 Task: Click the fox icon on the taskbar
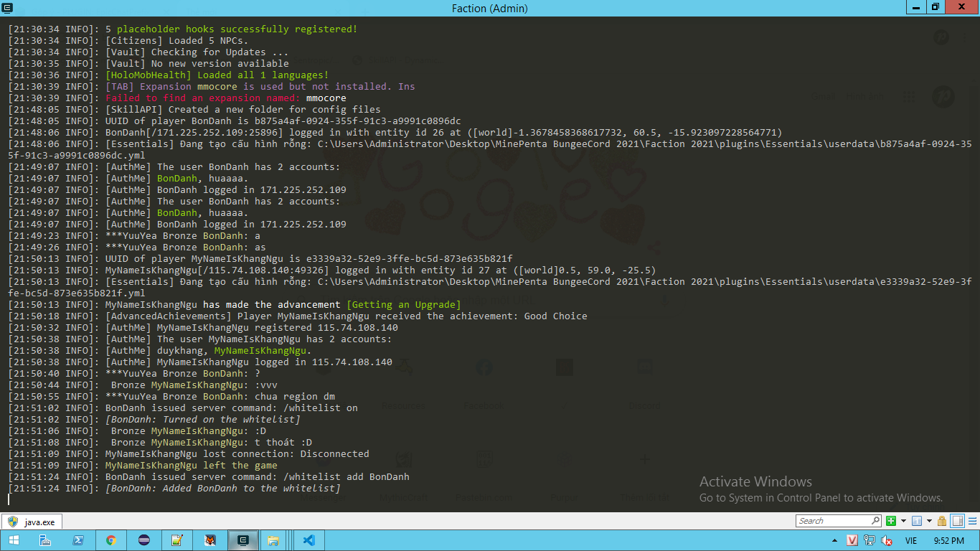(x=210, y=540)
